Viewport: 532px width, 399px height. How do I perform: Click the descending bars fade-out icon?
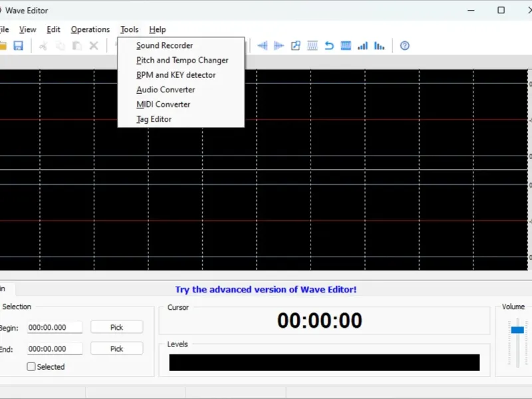click(x=379, y=46)
